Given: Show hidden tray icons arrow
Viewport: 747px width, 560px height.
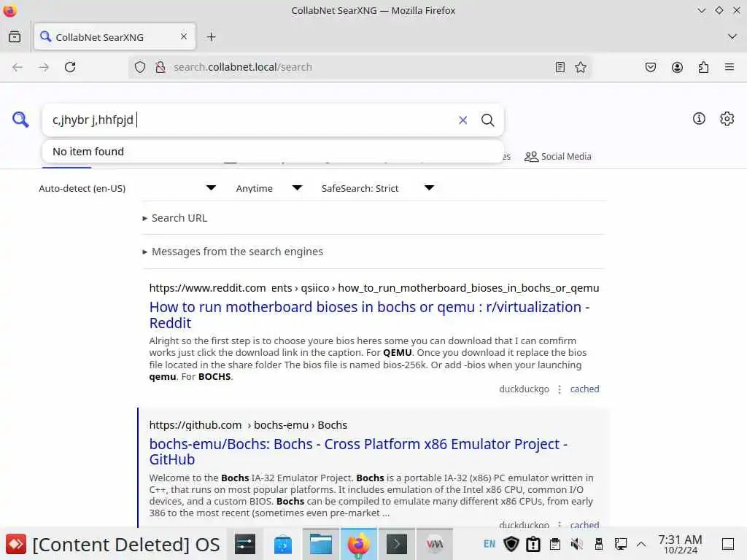Looking at the screenshot, I should tap(641, 544).
